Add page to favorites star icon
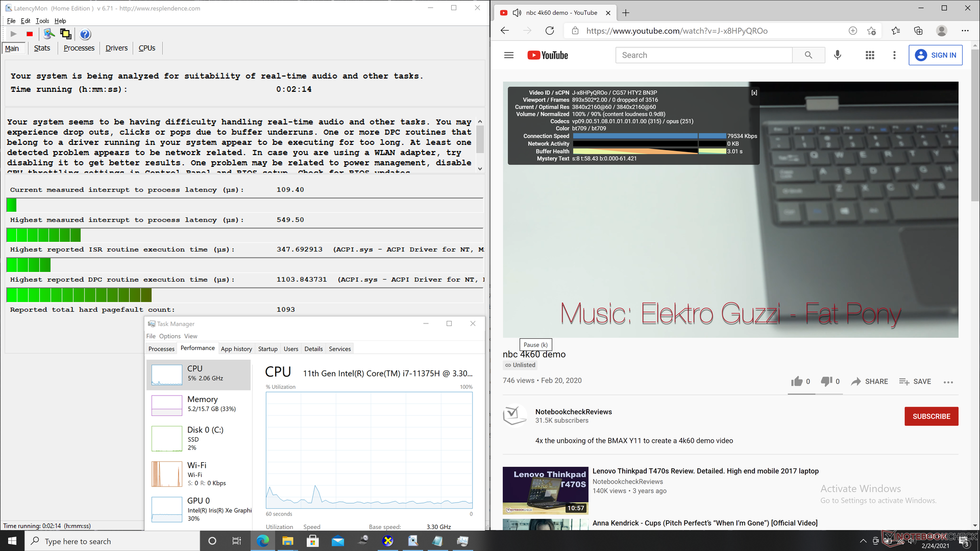 coord(871,31)
